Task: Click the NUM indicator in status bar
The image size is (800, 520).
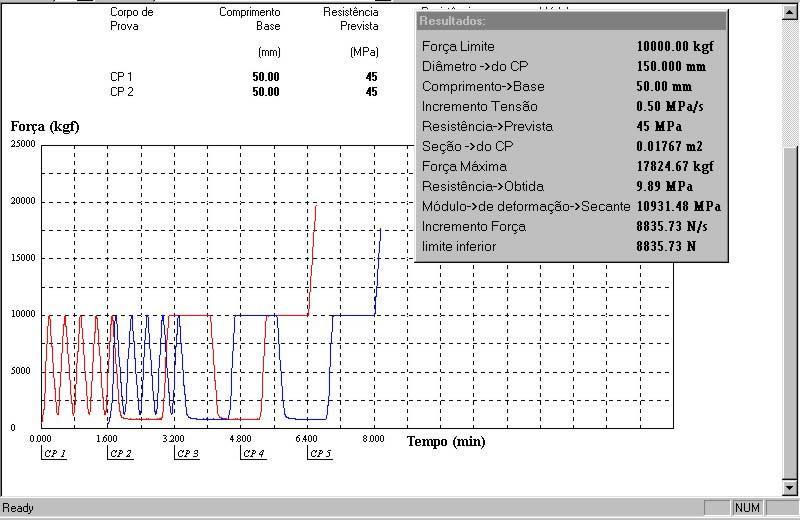Action: (747, 508)
